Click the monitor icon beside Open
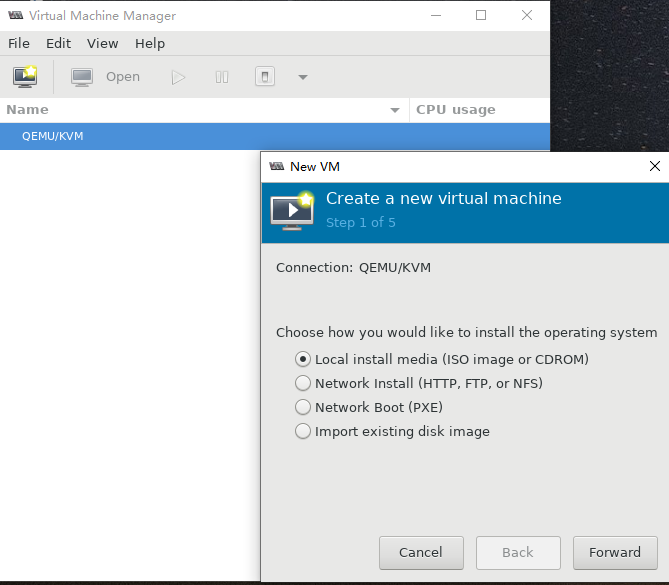The height and width of the screenshot is (585, 669). point(82,77)
